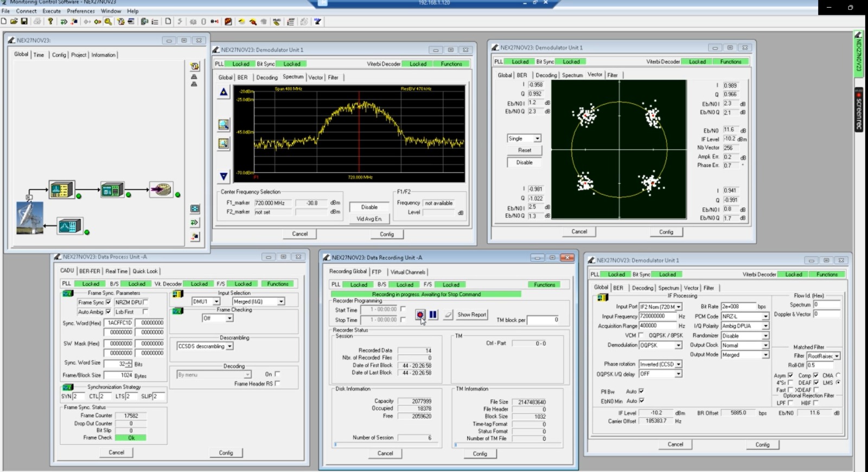The height and width of the screenshot is (472, 868).
Task: Click the disk recorder icon in block diagram
Action: click(x=161, y=190)
